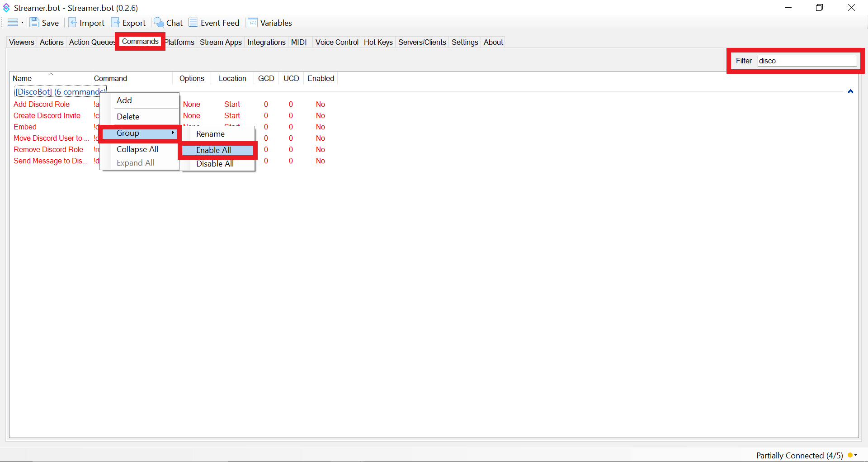
Task: Click the Name column sort arrow
Action: [x=51, y=73]
